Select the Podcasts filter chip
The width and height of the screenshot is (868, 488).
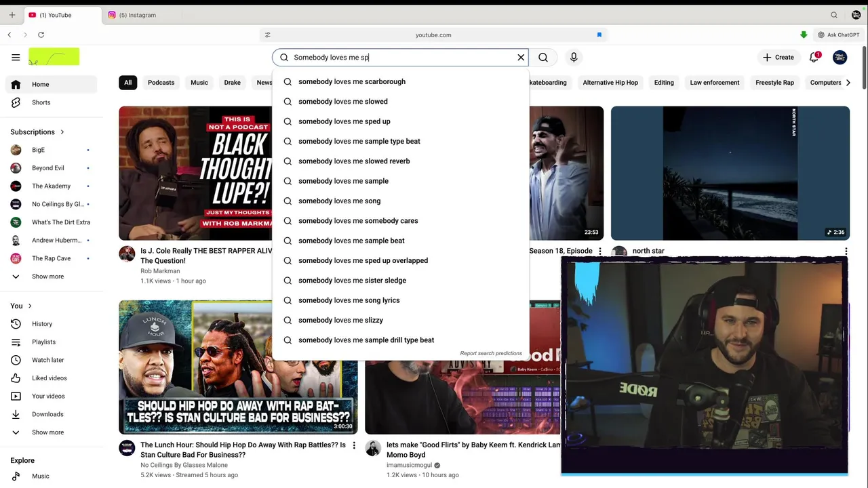(x=161, y=83)
